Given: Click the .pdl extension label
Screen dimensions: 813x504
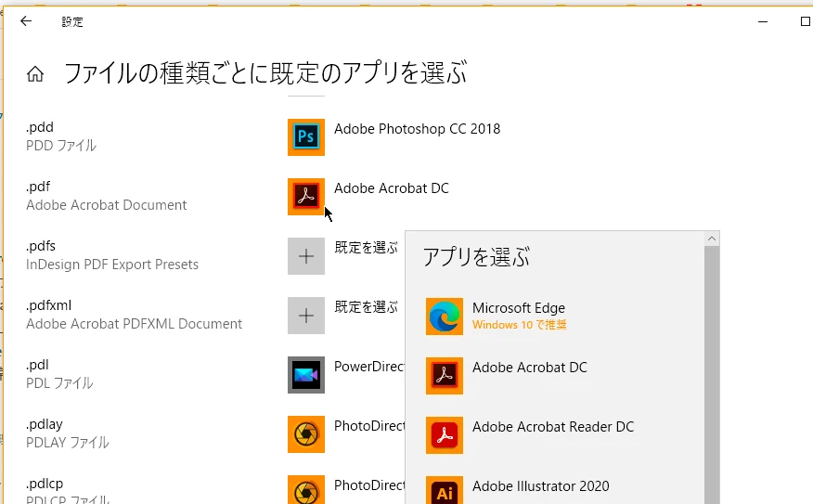Looking at the screenshot, I should tap(37, 365).
